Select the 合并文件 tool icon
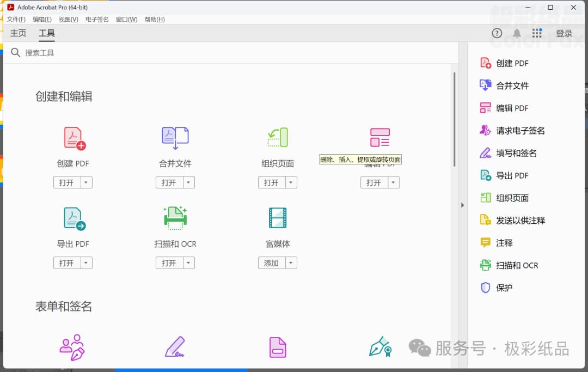 (x=175, y=137)
